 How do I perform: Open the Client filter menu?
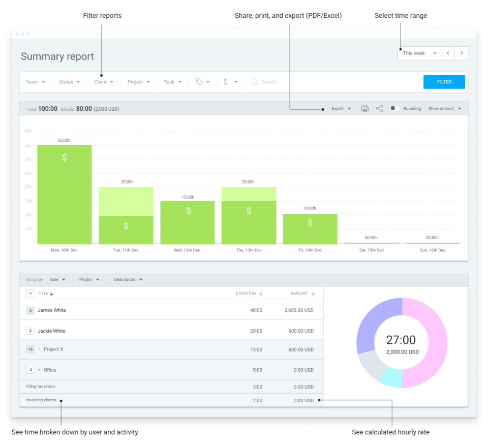(x=103, y=82)
